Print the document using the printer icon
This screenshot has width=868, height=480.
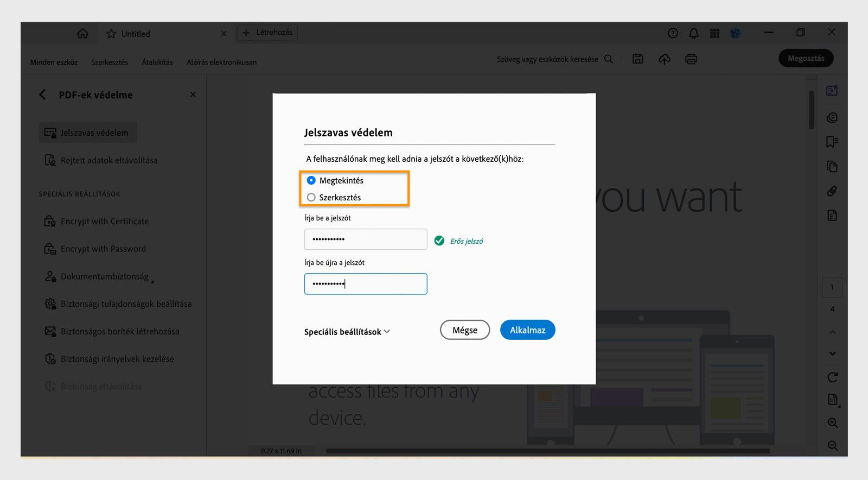coord(691,59)
